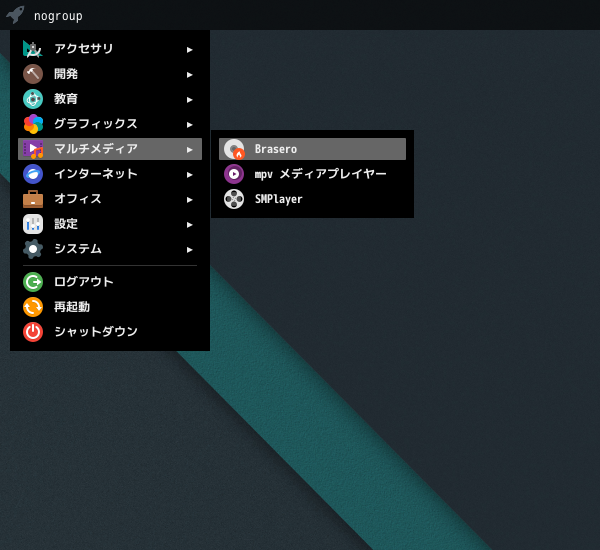Viewport: 600px width, 550px height.
Task: Click the オフィス briefcase icon
Action: point(33,199)
